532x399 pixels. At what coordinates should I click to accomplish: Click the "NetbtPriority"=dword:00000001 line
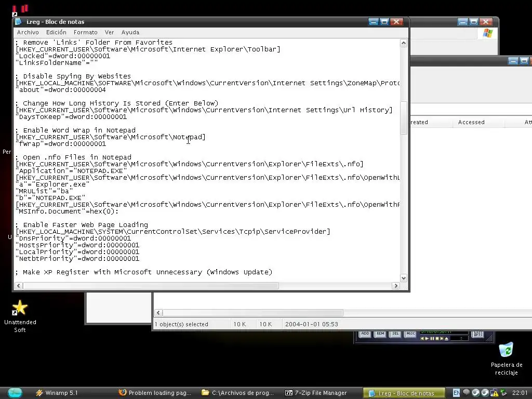(77, 259)
